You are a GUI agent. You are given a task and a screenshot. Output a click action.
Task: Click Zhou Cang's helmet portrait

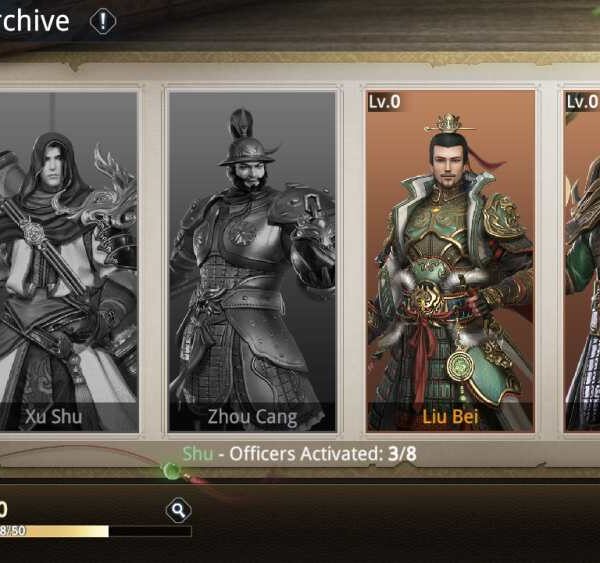247,153
